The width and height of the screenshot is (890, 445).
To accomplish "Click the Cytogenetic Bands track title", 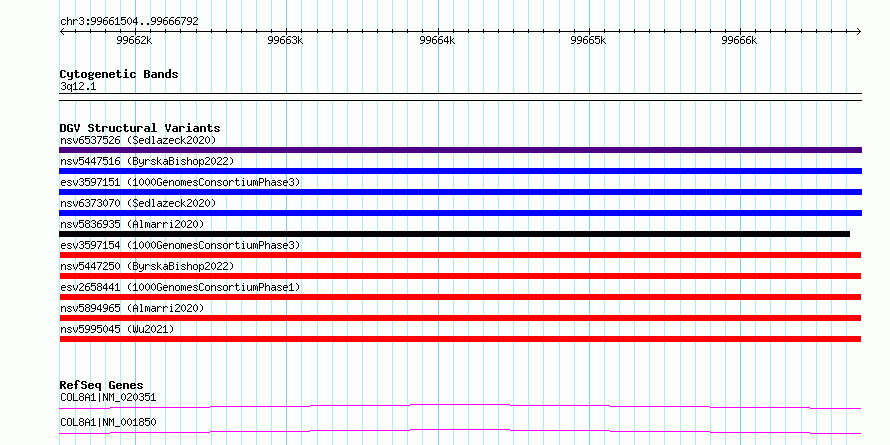I will 119,74.
